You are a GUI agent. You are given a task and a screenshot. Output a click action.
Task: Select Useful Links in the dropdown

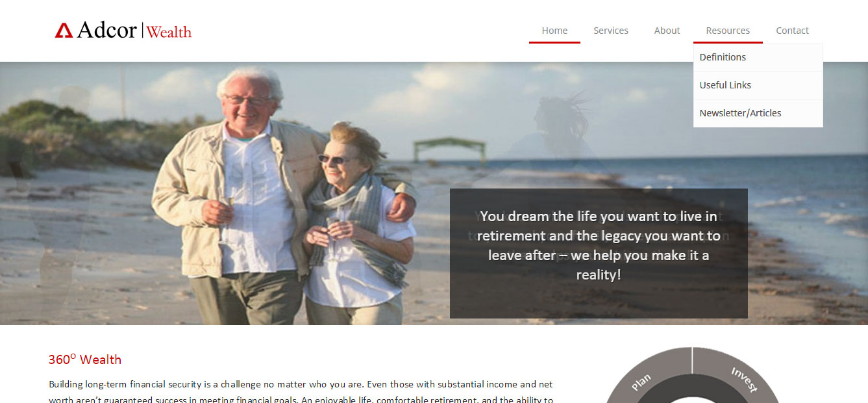pos(758,85)
